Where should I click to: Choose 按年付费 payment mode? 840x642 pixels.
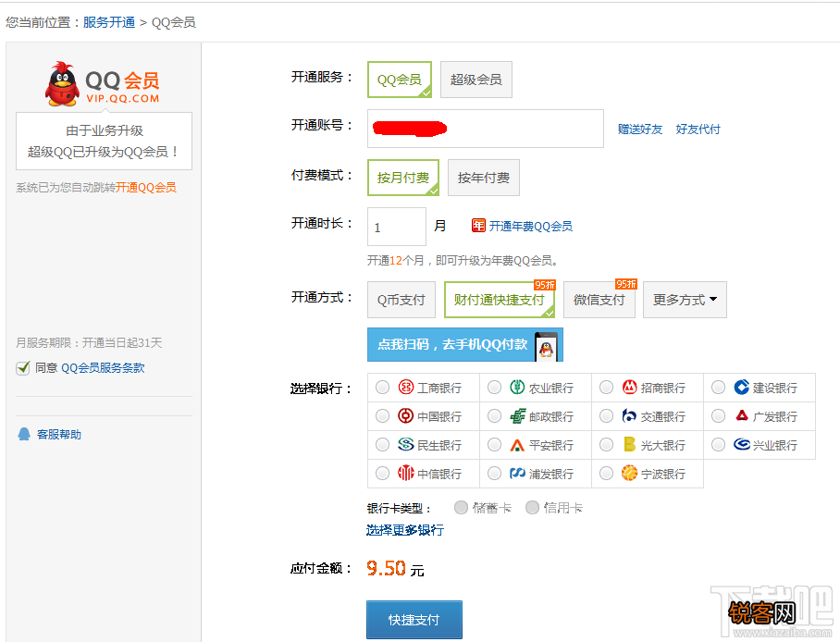point(484,178)
